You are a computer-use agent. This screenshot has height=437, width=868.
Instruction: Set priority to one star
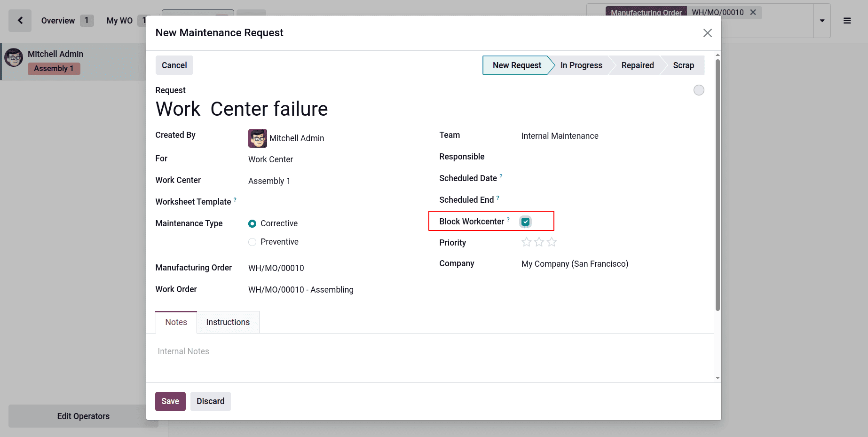click(x=527, y=242)
